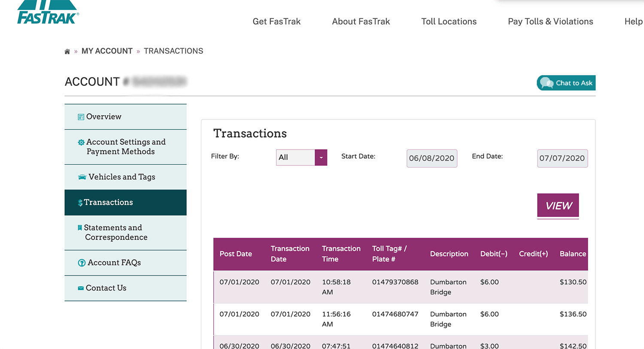The height and width of the screenshot is (349, 644).
Task: Click transaction time 10:58:18 AM
Action: tap(336, 287)
